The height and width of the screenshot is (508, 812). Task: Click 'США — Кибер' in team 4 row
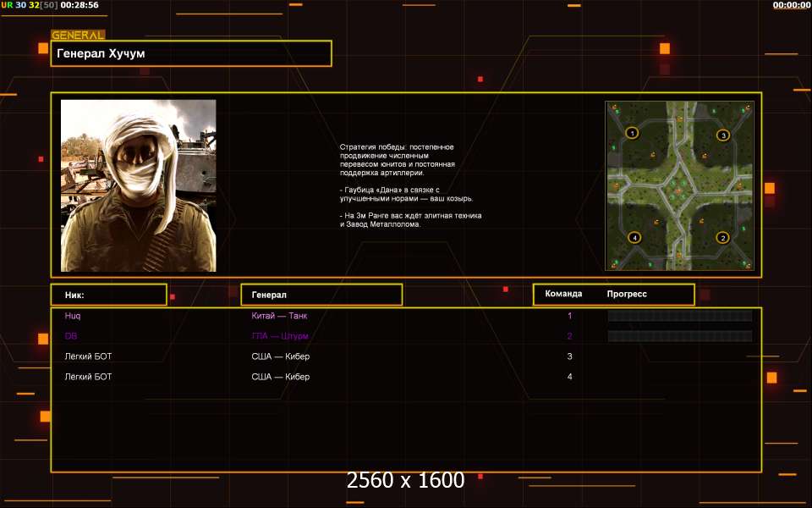[x=280, y=377]
